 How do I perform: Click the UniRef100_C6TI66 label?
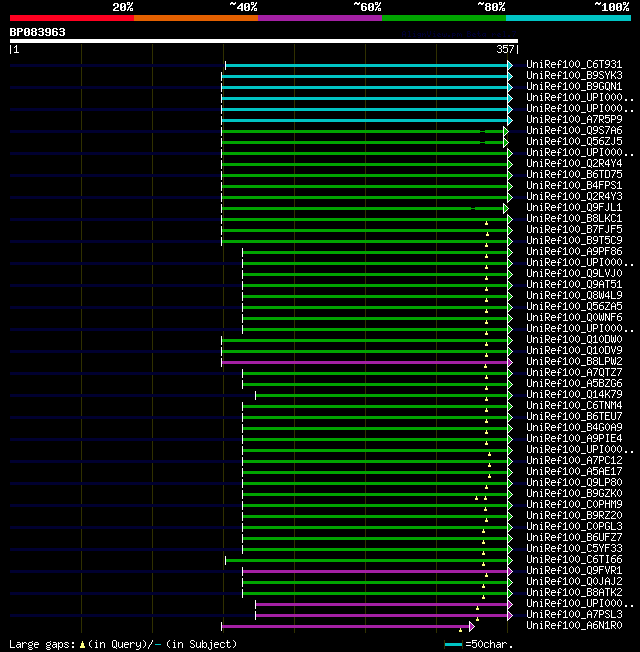click(x=574, y=560)
